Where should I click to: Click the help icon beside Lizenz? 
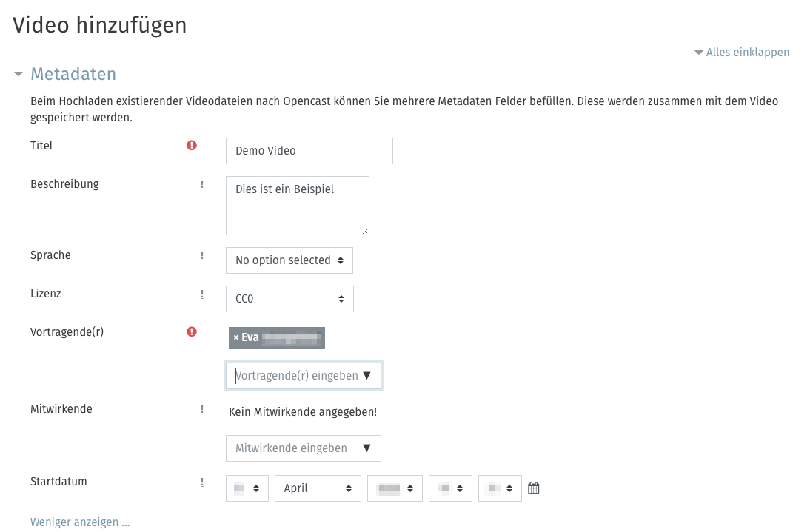[202, 294]
